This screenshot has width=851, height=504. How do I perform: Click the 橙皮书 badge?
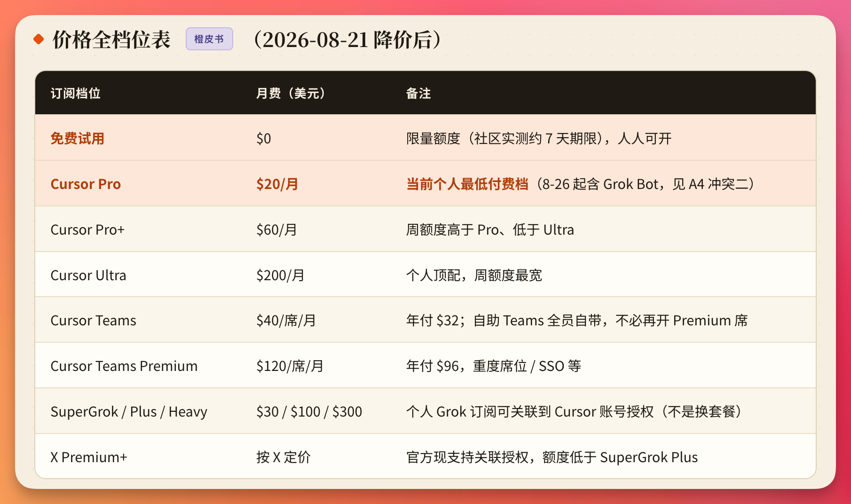[x=209, y=39]
